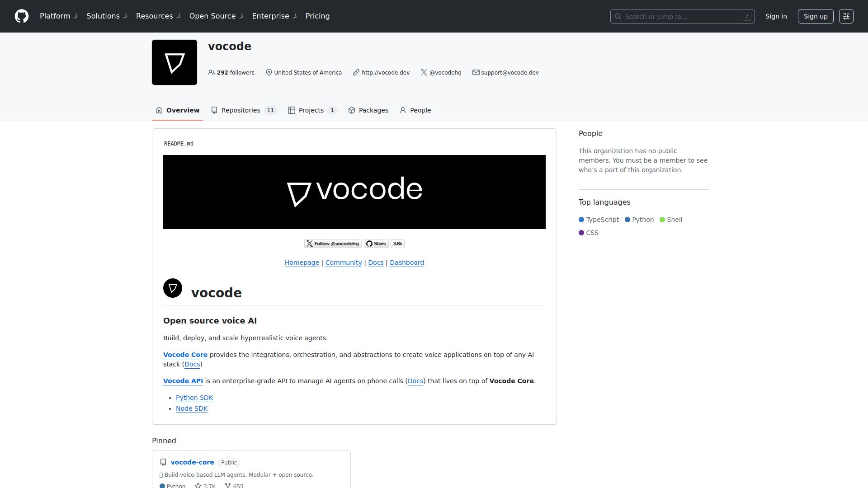This screenshot has height=488, width=868.
Task: Select the Public badge on vocode-core
Action: (229, 462)
